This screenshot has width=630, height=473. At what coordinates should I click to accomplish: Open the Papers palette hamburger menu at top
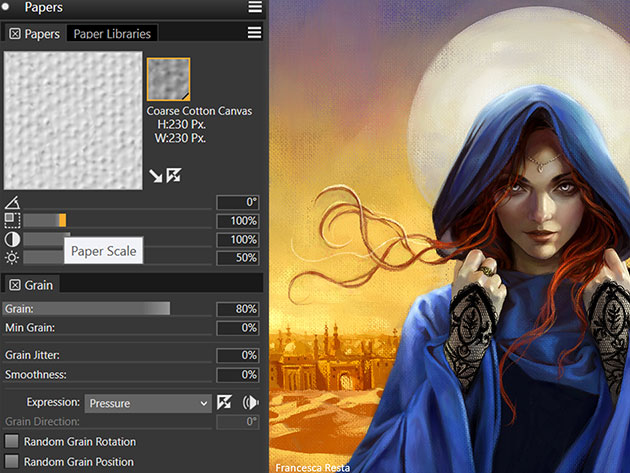[x=255, y=7]
